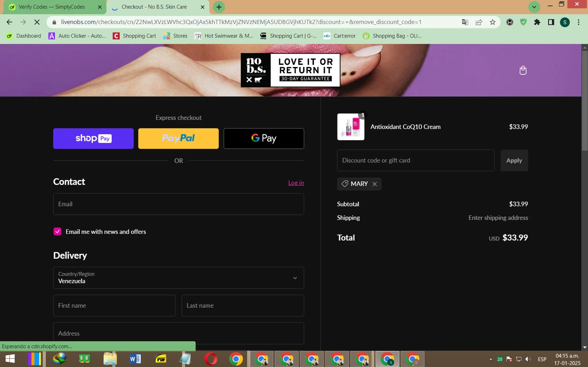The image size is (588, 367).
Task: Toggle the browser side panel
Action: point(551,22)
